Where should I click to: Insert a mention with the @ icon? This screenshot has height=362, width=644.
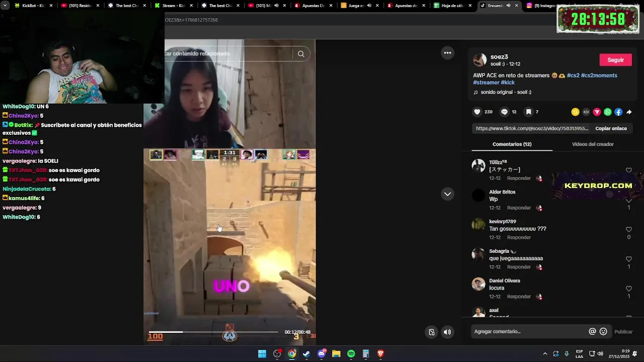tap(592, 331)
